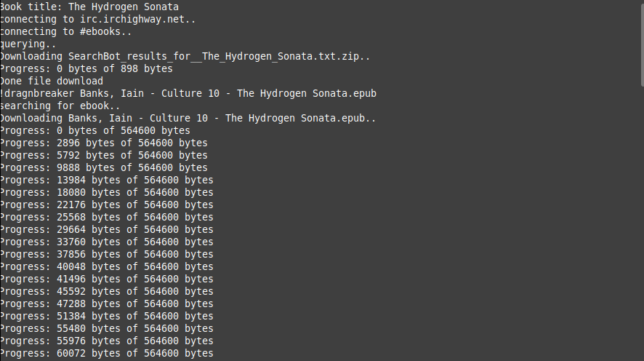Click the empty scrollbar track below the thumb
The height and width of the screenshot is (361, 644).
pos(640,218)
